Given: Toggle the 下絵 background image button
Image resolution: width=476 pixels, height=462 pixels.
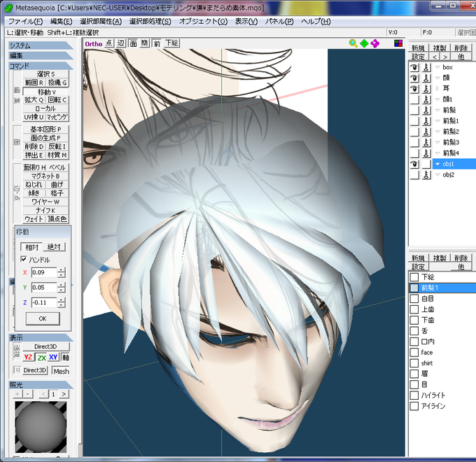Looking at the screenshot, I should point(171,43).
